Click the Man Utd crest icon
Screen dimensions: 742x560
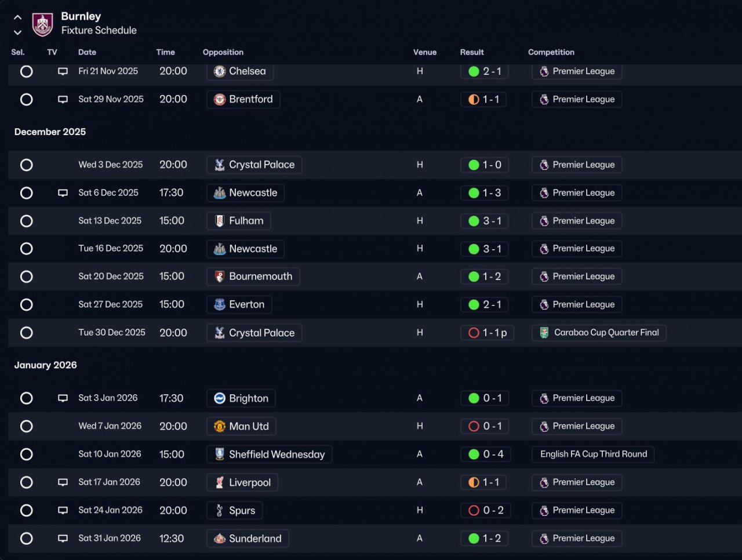[220, 427]
